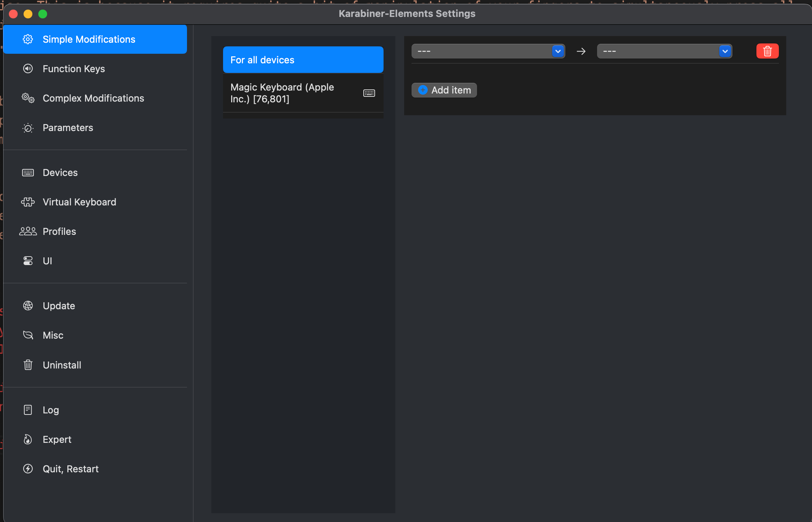Click the Uninstall trash icon in sidebar
Viewport: 812px width, 522px height.
click(28, 365)
